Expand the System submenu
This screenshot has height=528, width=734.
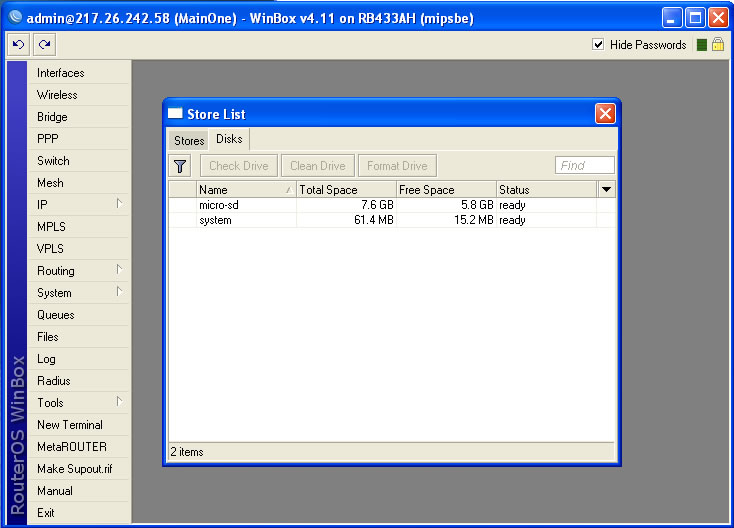pyautogui.click(x=119, y=292)
